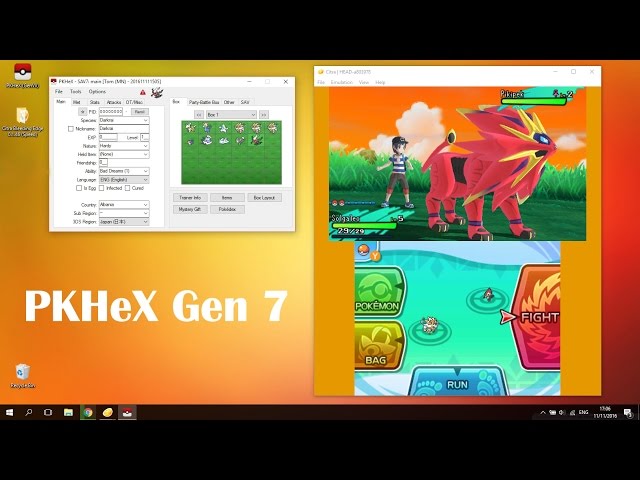Open the PKHeX desktop shortcut with the Poké Ball icon

click(23, 76)
